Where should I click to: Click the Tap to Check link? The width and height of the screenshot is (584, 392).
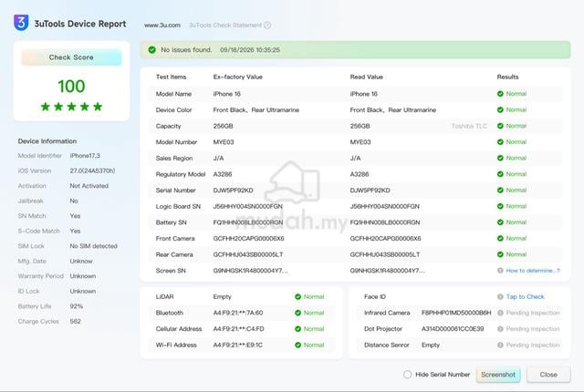526,296
